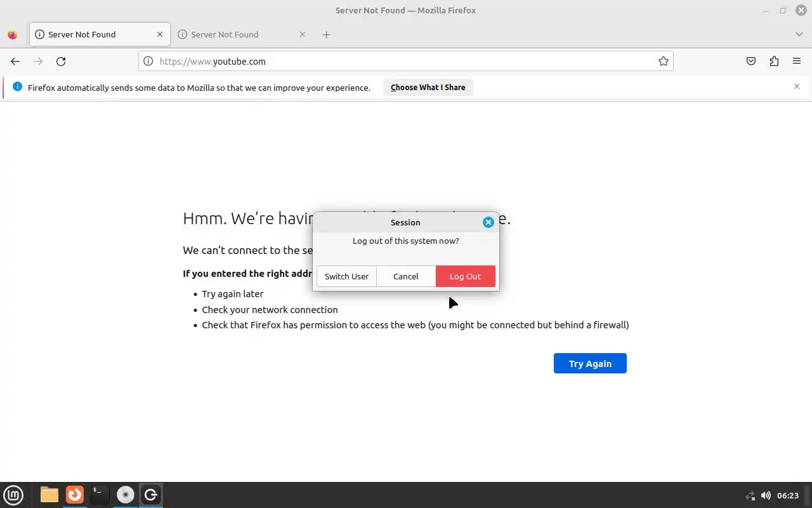Screen dimensions: 812x508
Task: Click the 'Check your network connection' text
Action: click(270, 310)
